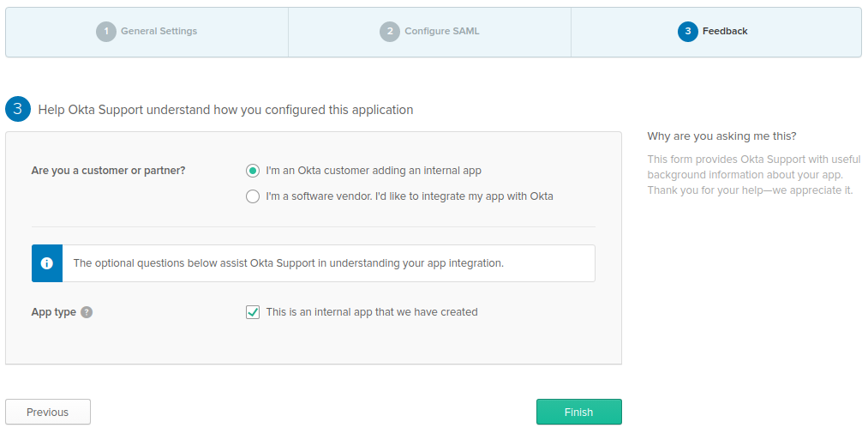Click the 'This form provides Okta Support' paragraph
Image resolution: width=868 pixels, height=446 pixels.
tap(754, 174)
